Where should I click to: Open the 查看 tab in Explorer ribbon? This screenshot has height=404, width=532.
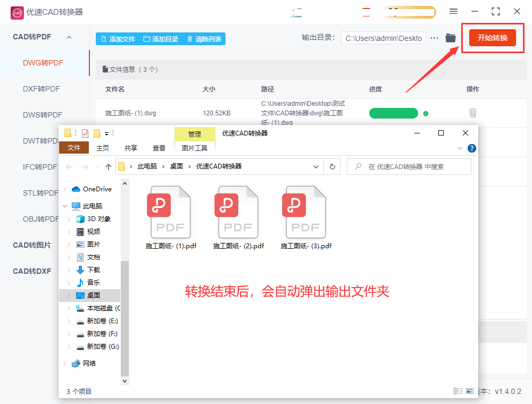pyautogui.click(x=159, y=148)
